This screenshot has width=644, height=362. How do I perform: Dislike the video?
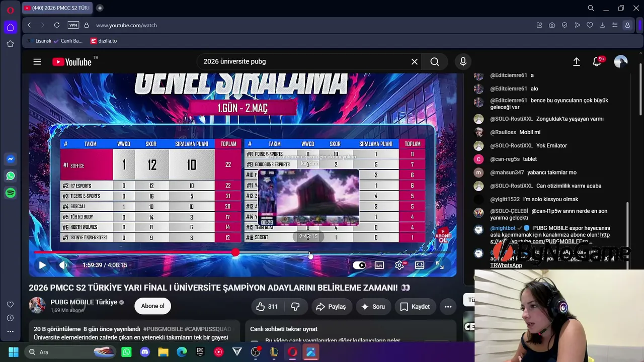tap(295, 306)
